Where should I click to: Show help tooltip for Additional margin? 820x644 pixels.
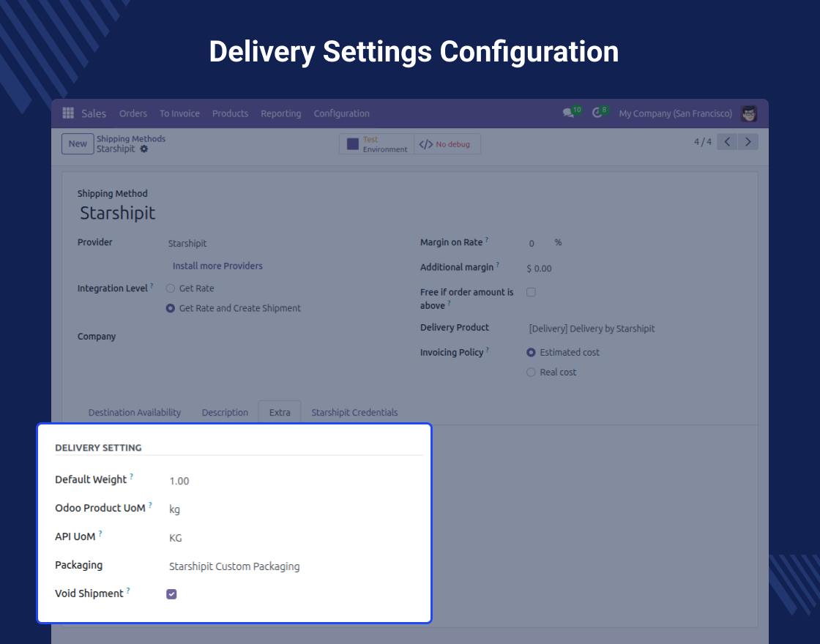[x=497, y=264]
